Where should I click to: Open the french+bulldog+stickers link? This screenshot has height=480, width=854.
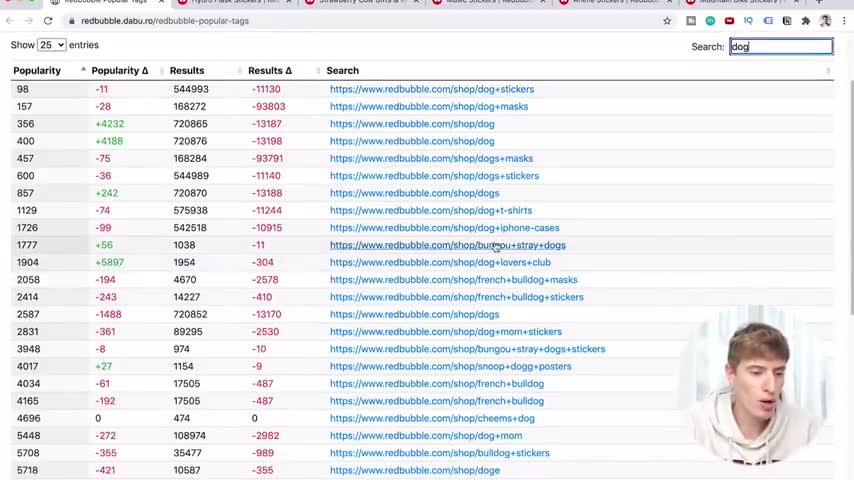(x=457, y=297)
